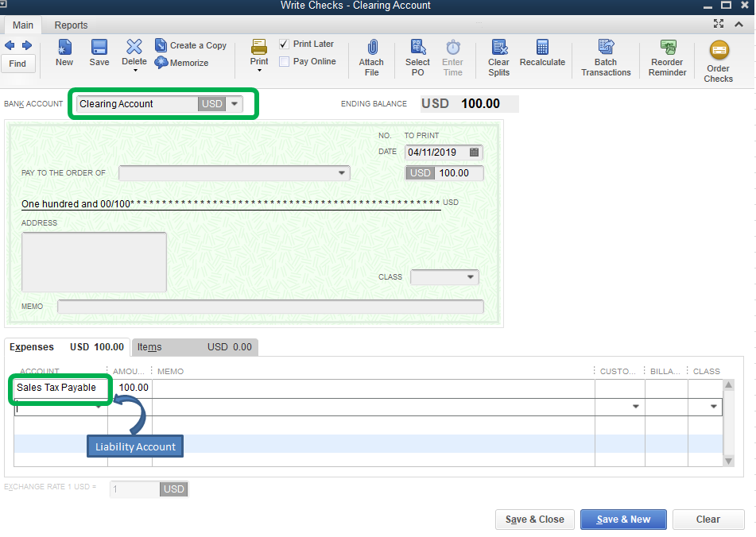Click Save & Close
Screen dimensions: 756x537
click(535, 520)
